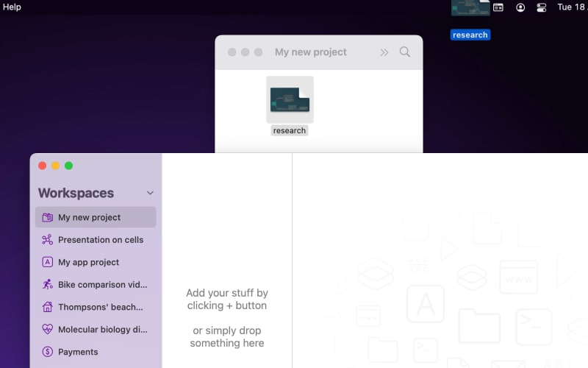
Task: Close the Workspaces app window with red button
Action: tap(43, 166)
